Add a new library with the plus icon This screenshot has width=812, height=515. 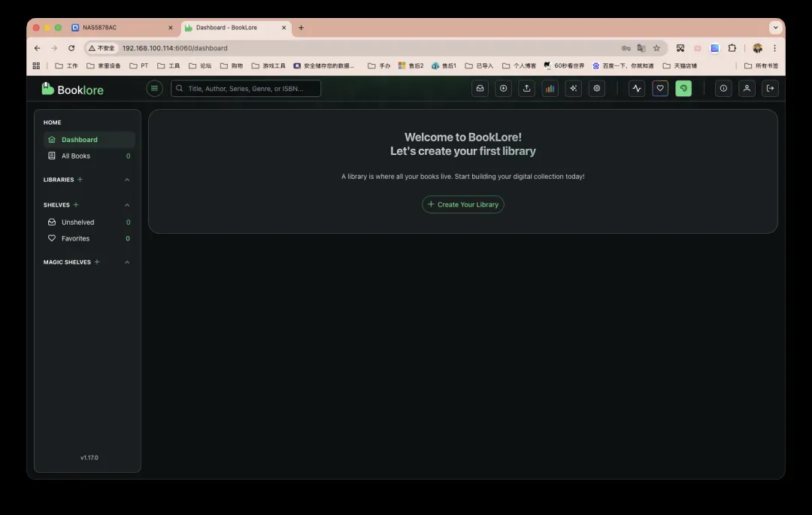80,180
